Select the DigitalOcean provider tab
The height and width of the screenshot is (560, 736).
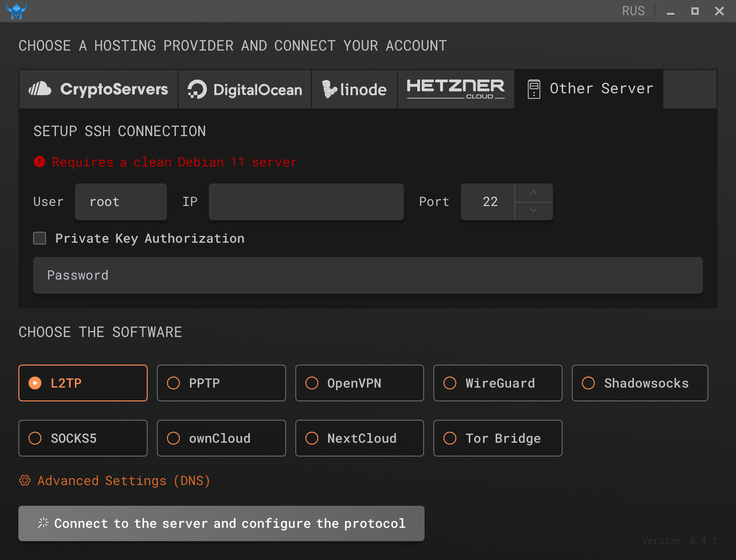[245, 89]
